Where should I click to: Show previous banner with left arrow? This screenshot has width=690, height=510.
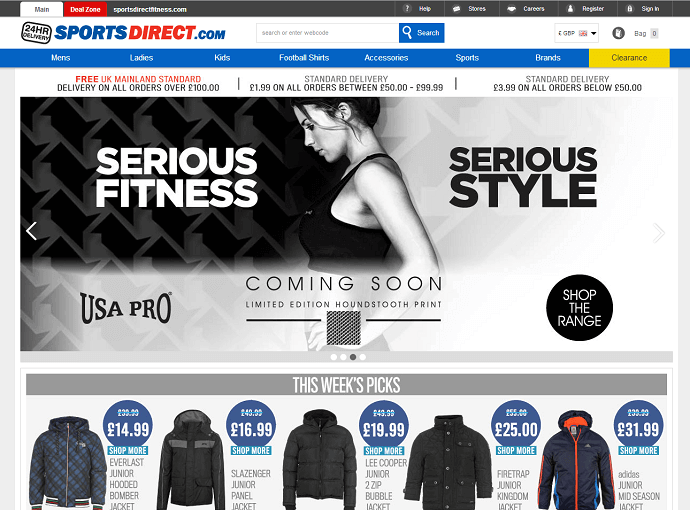click(x=31, y=231)
